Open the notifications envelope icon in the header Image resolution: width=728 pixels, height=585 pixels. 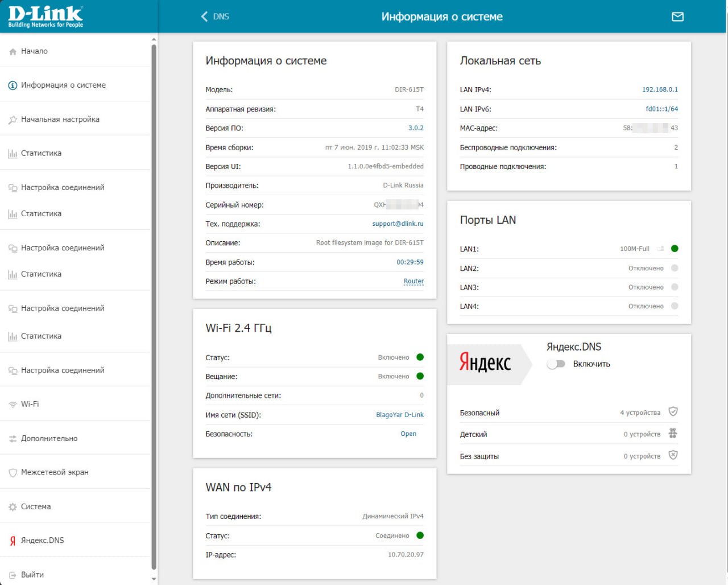(x=677, y=17)
